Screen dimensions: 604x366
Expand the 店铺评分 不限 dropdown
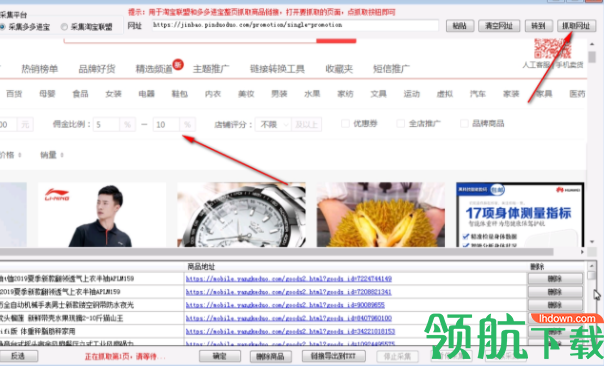pos(273,124)
